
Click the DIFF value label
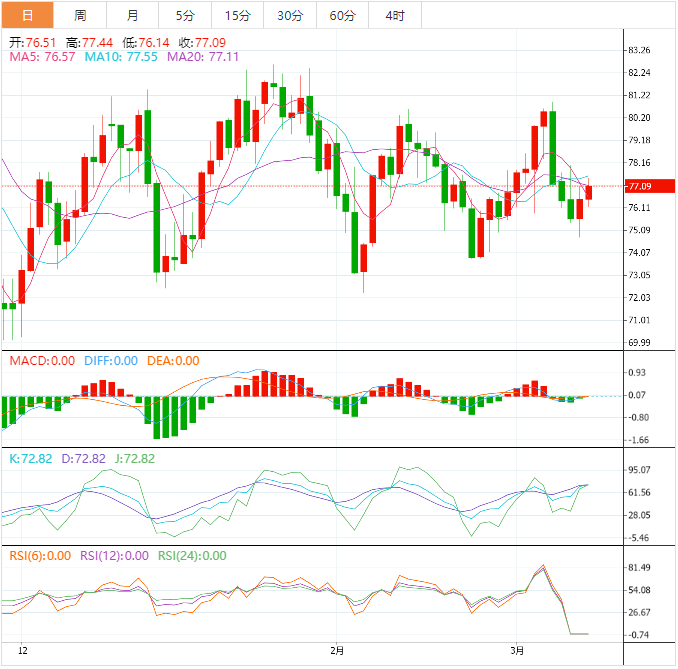coord(110,361)
